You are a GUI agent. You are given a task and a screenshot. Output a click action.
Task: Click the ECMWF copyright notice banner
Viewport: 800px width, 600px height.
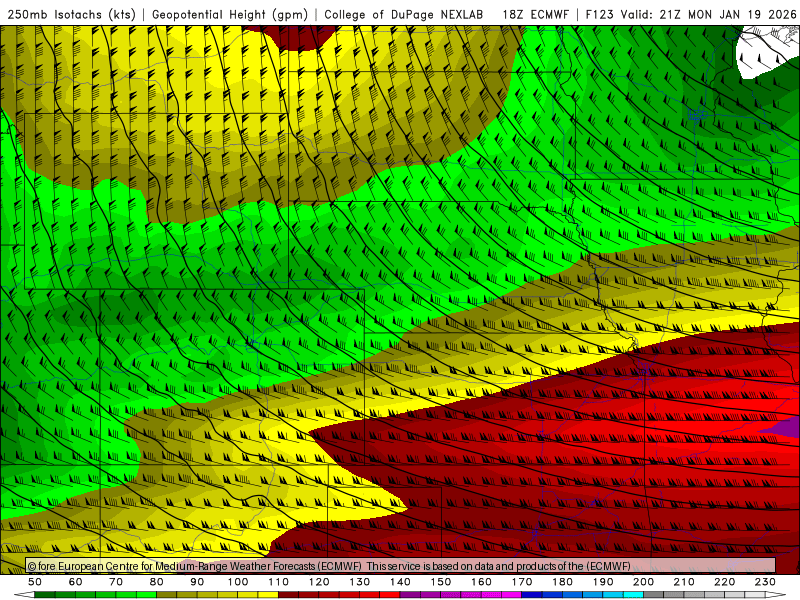pyautogui.click(x=400, y=565)
